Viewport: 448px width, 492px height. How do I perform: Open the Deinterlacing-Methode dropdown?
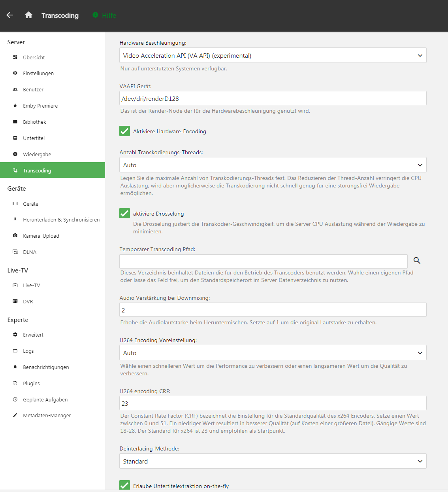point(273,461)
